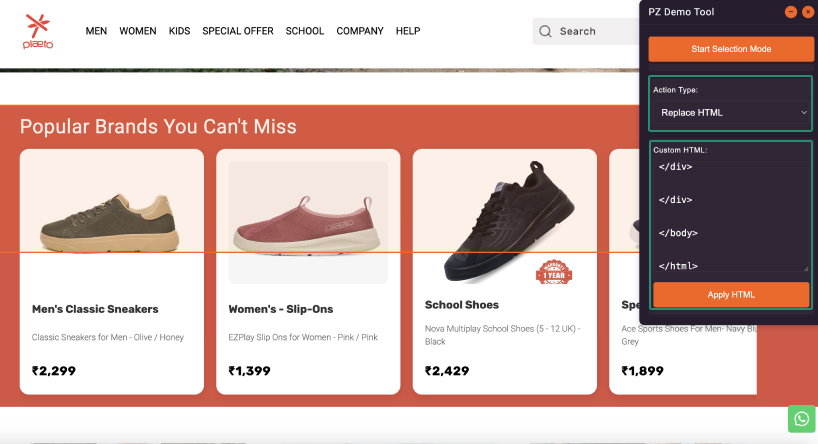Screen dimensions: 818x444
Task: Open the WOMEN menu
Action: click(138, 31)
